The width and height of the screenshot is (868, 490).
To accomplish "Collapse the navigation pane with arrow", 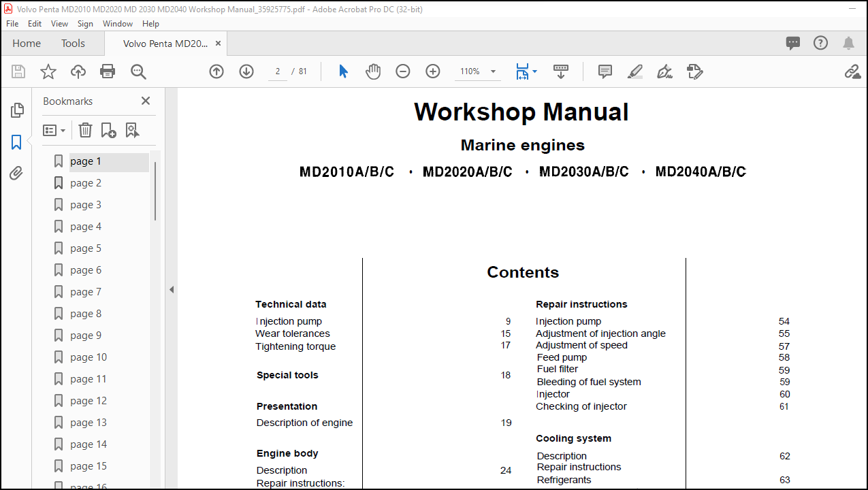I will tap(172, 289).
